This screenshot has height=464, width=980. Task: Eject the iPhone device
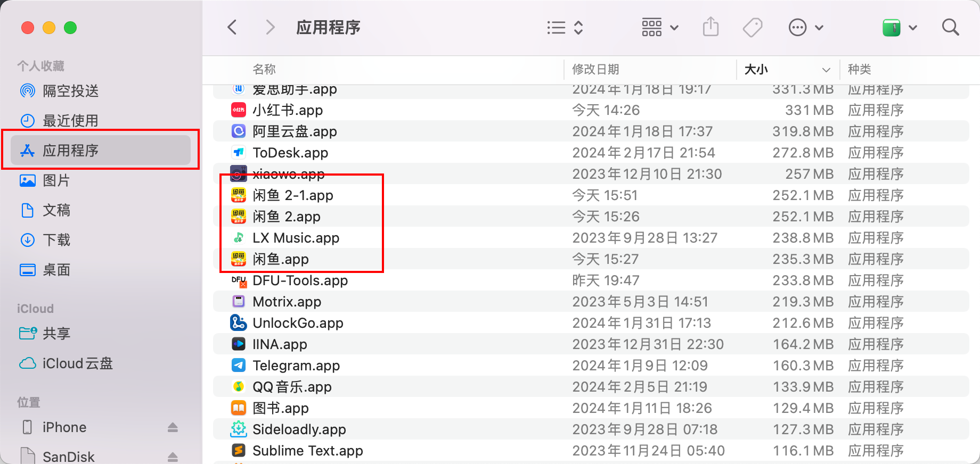[173, 427]
